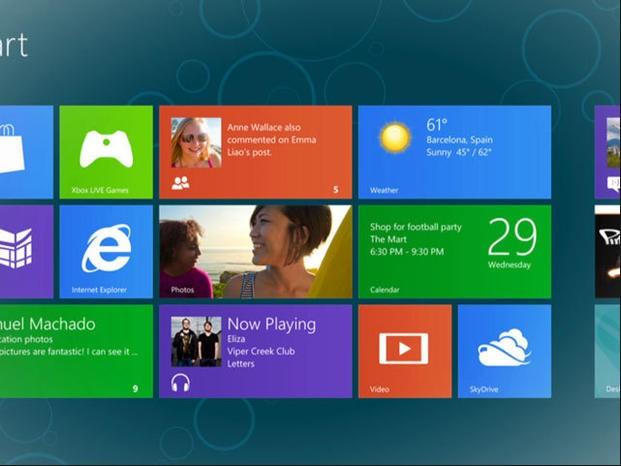621x466 pixels.
Task: Click the People icon on the orange tile
Action: (x=181, y=183)
